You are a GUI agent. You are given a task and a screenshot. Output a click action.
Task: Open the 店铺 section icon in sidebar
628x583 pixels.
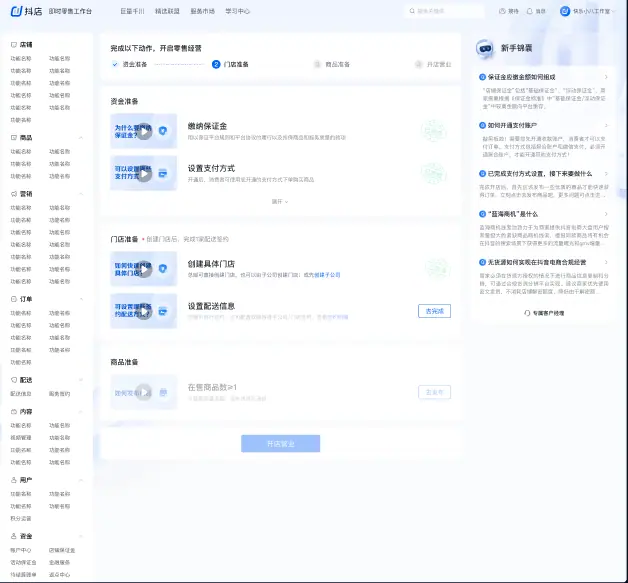[x=14, y=45]
